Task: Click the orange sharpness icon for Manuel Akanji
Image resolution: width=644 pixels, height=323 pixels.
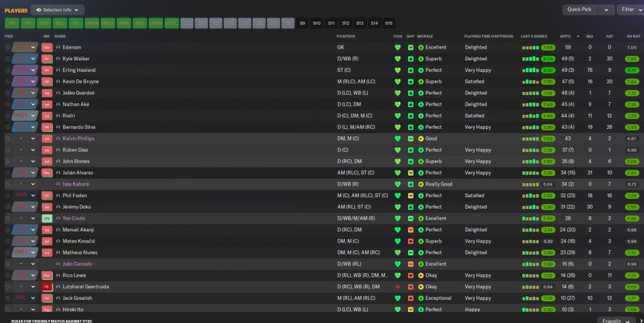Action: [411, 230]
